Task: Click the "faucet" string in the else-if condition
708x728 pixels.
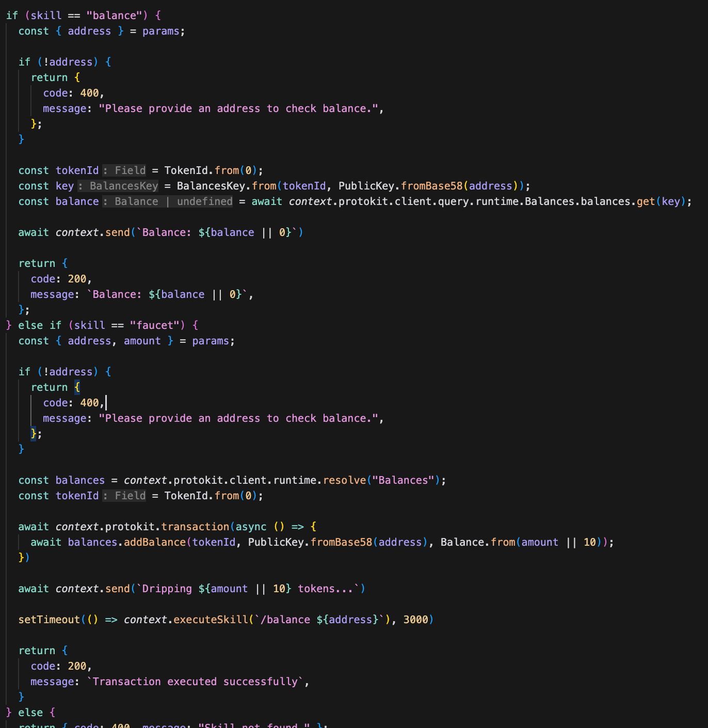Action: [154, 325]
